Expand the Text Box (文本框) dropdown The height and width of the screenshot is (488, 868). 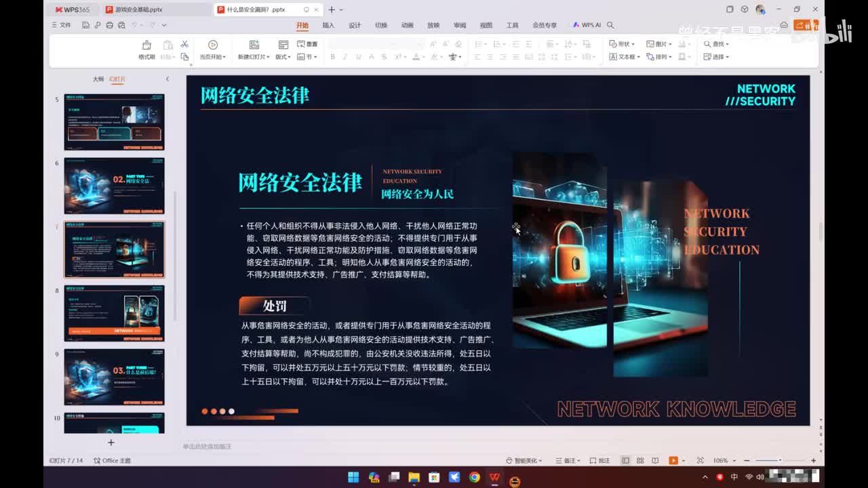[x=625, y=57]
